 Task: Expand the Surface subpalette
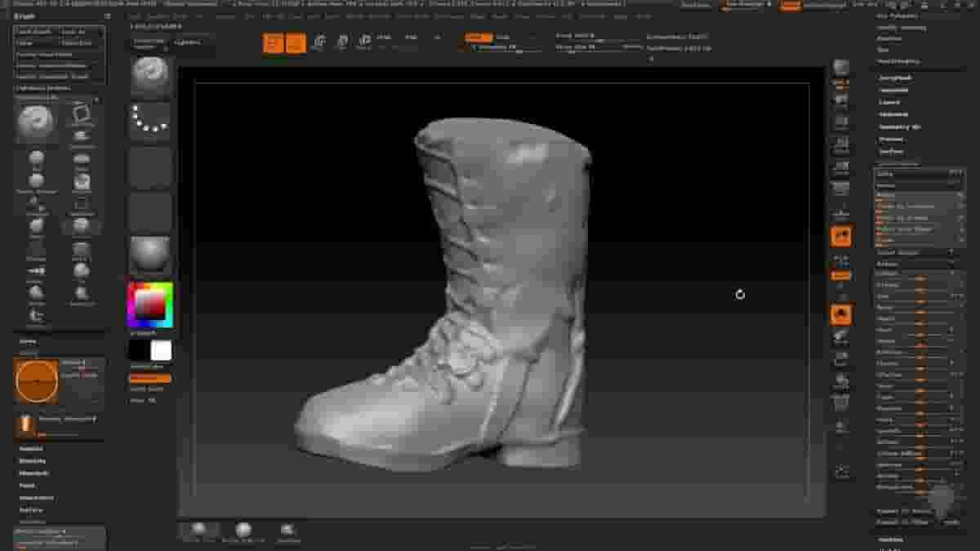[890, 152]
